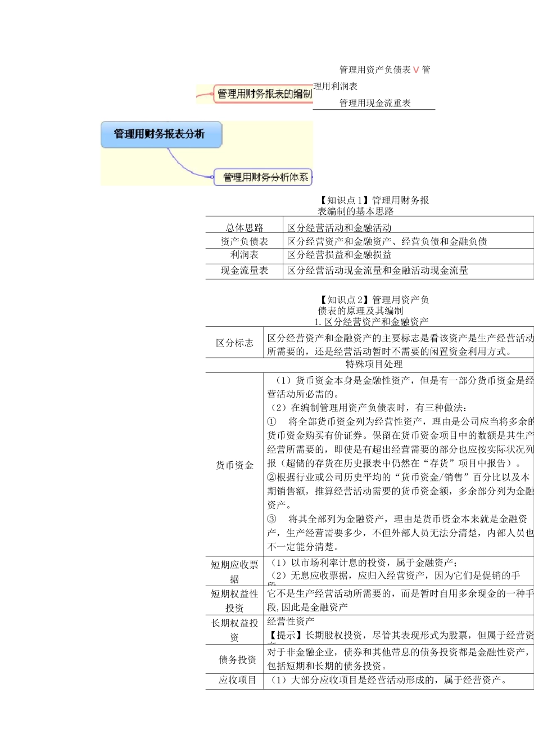Select the 管理用财务分析体系 branch node
This screenshot has width=534, height=756.
[264, 177]
